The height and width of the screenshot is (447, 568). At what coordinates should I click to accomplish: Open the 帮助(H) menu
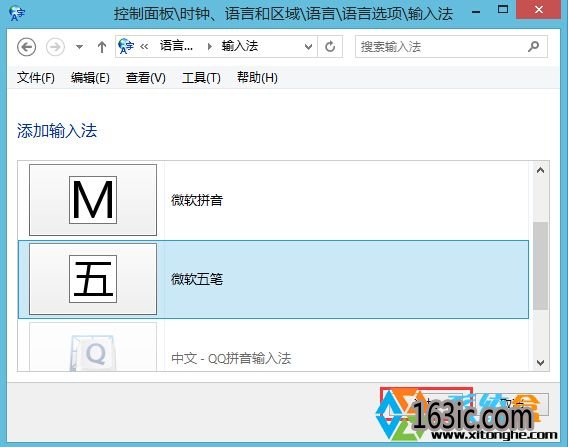click(257, 78)
